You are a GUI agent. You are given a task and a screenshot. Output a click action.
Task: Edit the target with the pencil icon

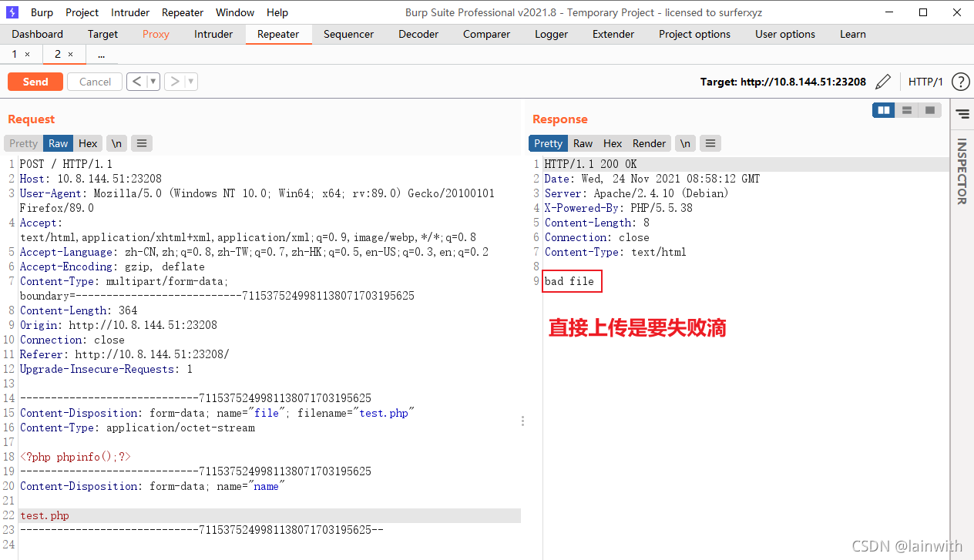click(x=883, y=82)
